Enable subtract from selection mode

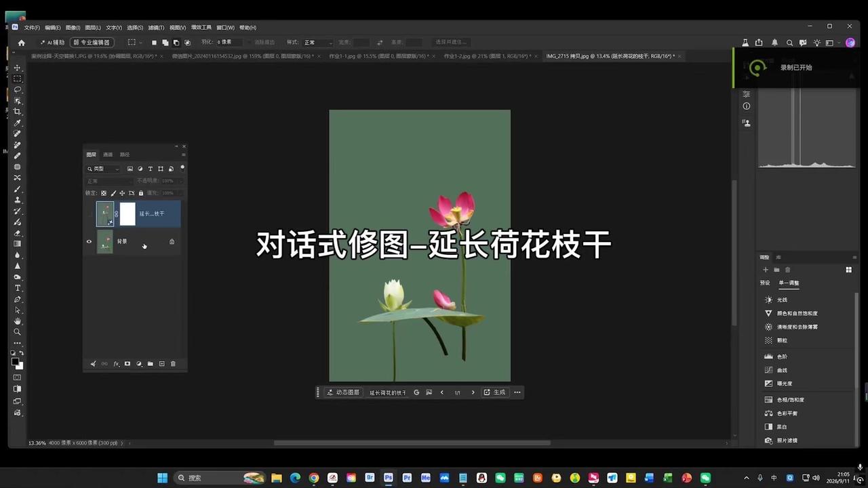176,43
